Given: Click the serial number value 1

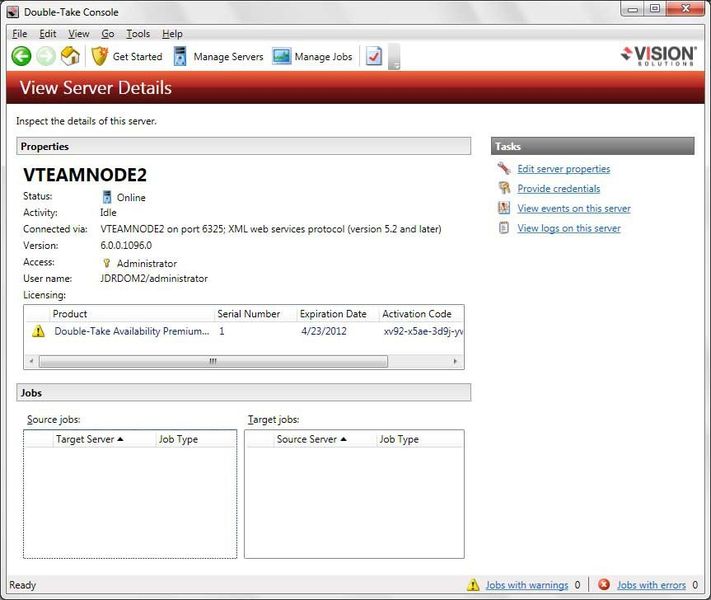Looking at the screenshot, I should pyautogui.click(x=222, y=331).
